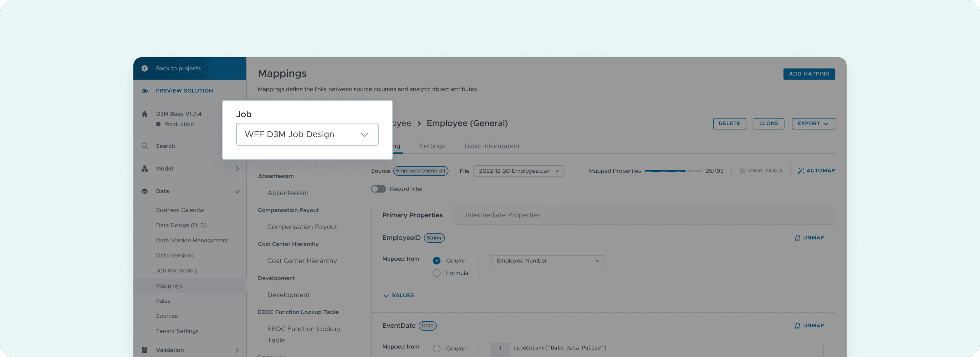Select the Absenteeism mapping item
980x357 pixels.
pyautogui.click(x=287, y=193)
